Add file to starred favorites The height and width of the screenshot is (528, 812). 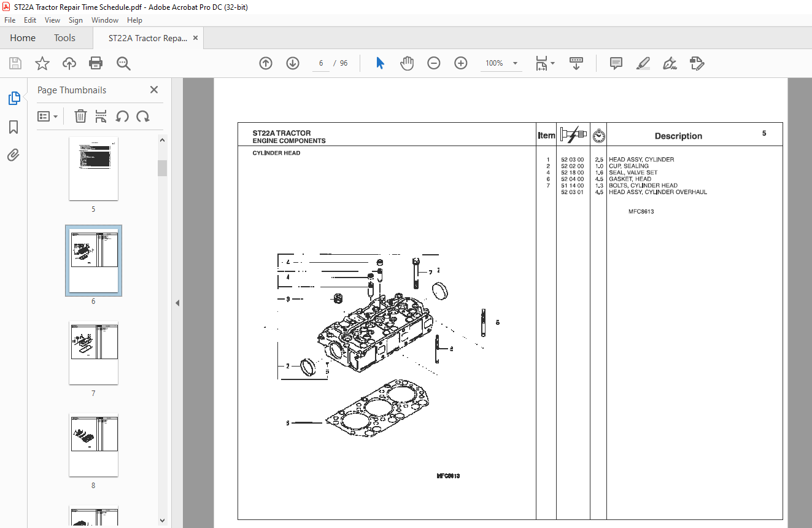coord(42,63)
